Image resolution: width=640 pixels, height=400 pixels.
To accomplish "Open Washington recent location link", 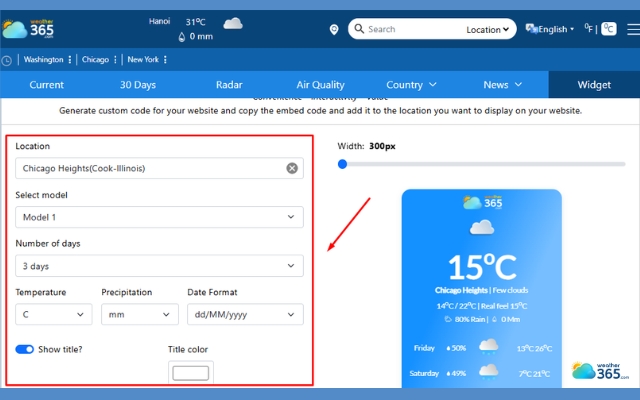I will [x=43, y=60].
